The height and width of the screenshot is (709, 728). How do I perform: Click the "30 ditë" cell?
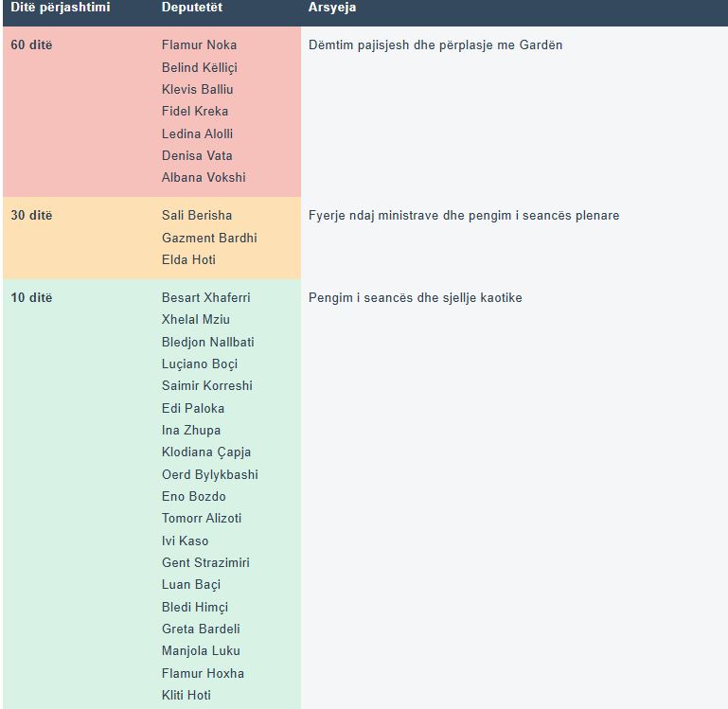pyautogui.click(x=31, y=215)
